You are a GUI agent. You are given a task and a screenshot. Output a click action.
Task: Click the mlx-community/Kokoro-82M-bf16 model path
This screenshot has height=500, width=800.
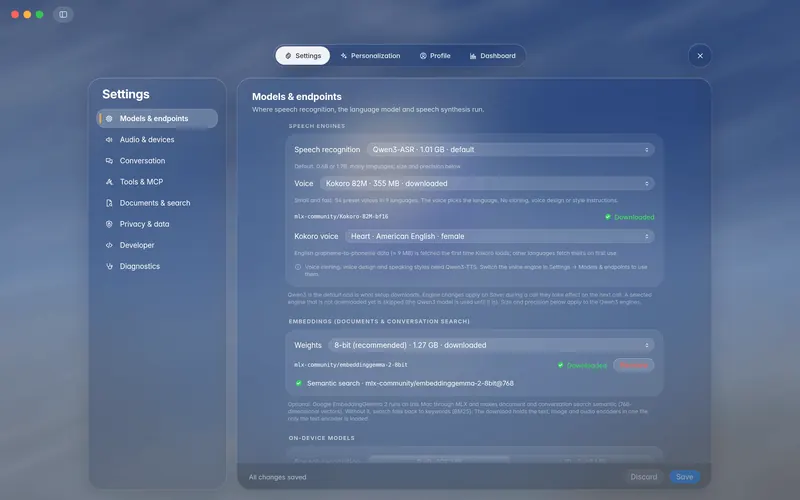pyautogui.click(x=341, y=216)
